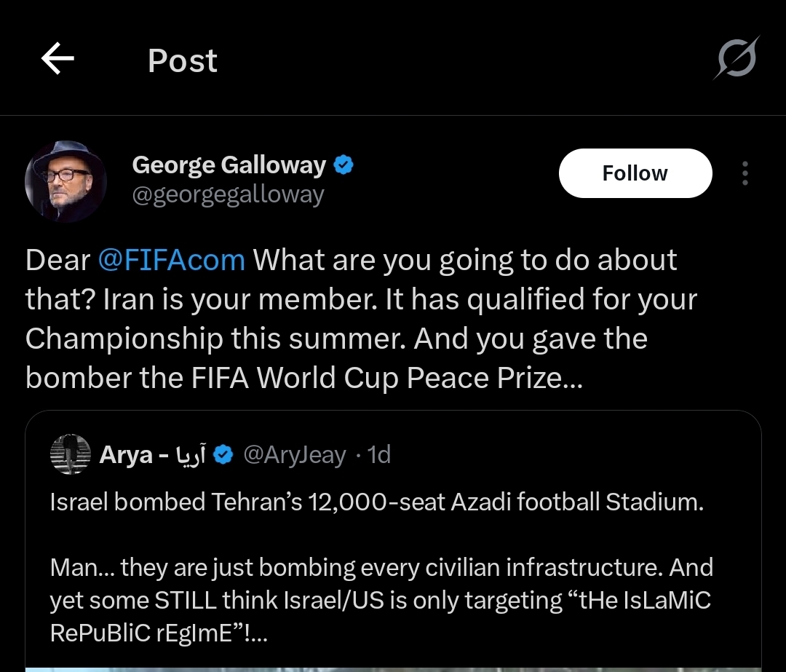786x672 pixels.
Task: Tap the "1d" timestamp on quoted post
Action: click(379, 456)
